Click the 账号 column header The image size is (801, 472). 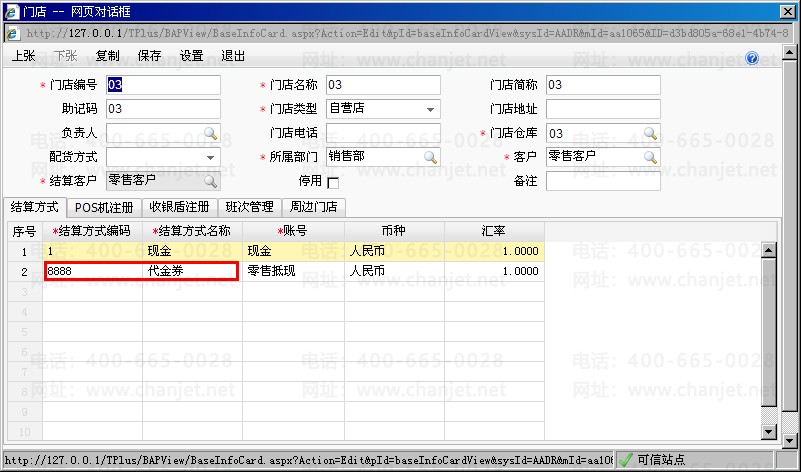[x=293, y=231]
